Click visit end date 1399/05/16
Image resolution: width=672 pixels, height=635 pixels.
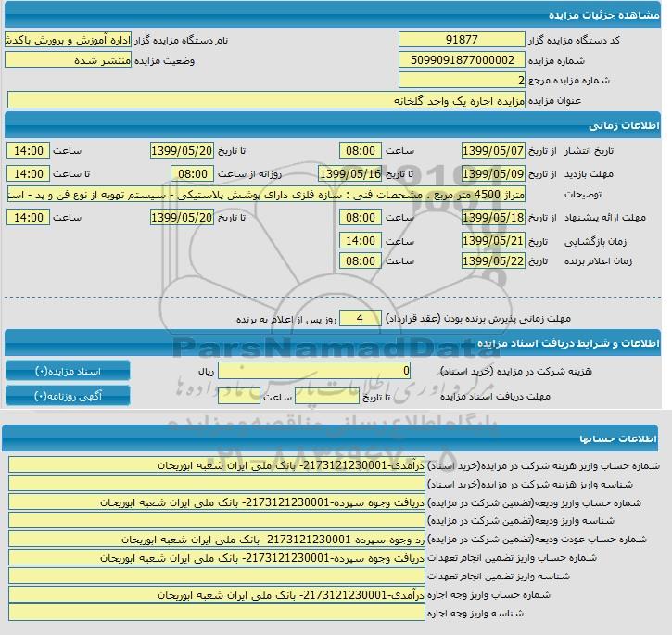(350, 173)
